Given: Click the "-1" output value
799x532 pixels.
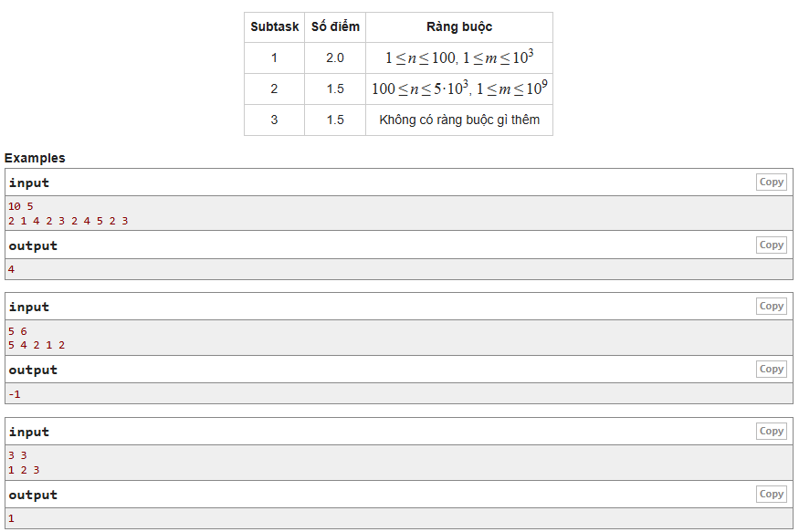Looking at the screenshot, I should pyautogui.click(x=12, y=394).
